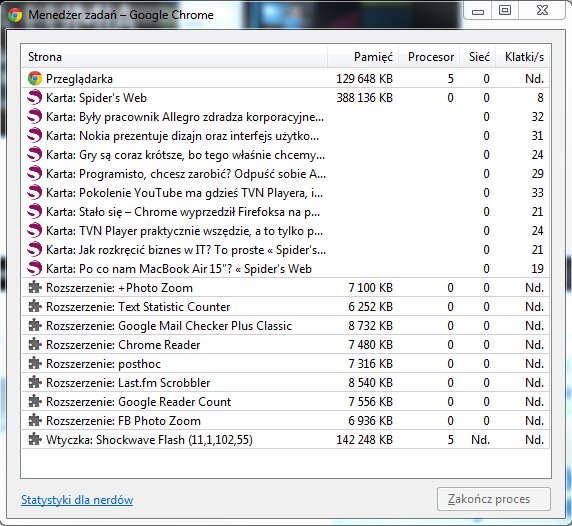The image size is (572, 526).
Task: Click the memory value 142 248 KB
Action: tap(364, 440)
